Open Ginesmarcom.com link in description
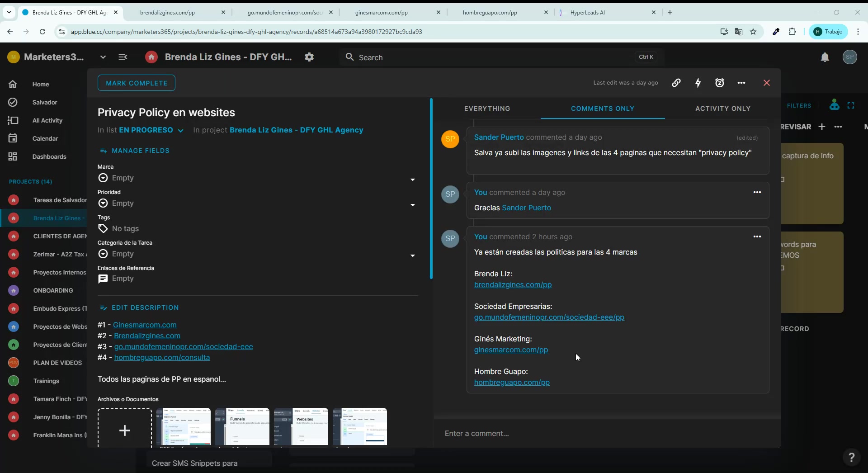 point(145,325)
